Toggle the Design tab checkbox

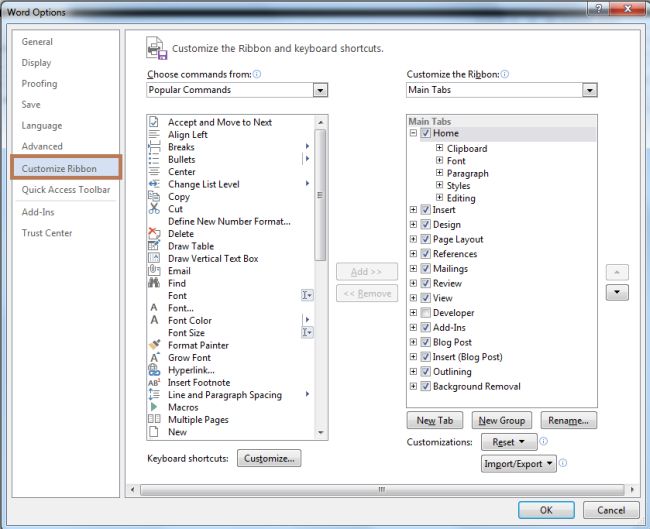(425, 224)
